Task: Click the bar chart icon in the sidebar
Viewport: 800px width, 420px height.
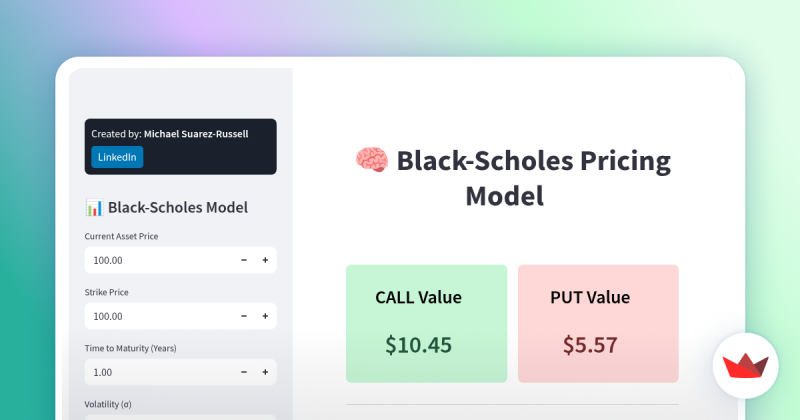Action: (x=94, y=208)
